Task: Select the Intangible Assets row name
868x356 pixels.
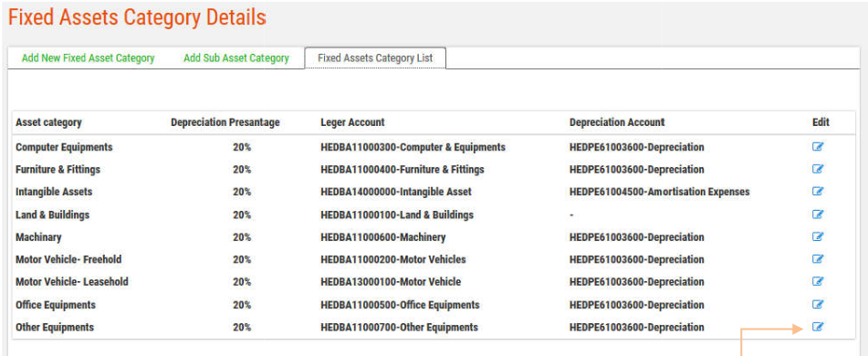Action: click(54, 192)
